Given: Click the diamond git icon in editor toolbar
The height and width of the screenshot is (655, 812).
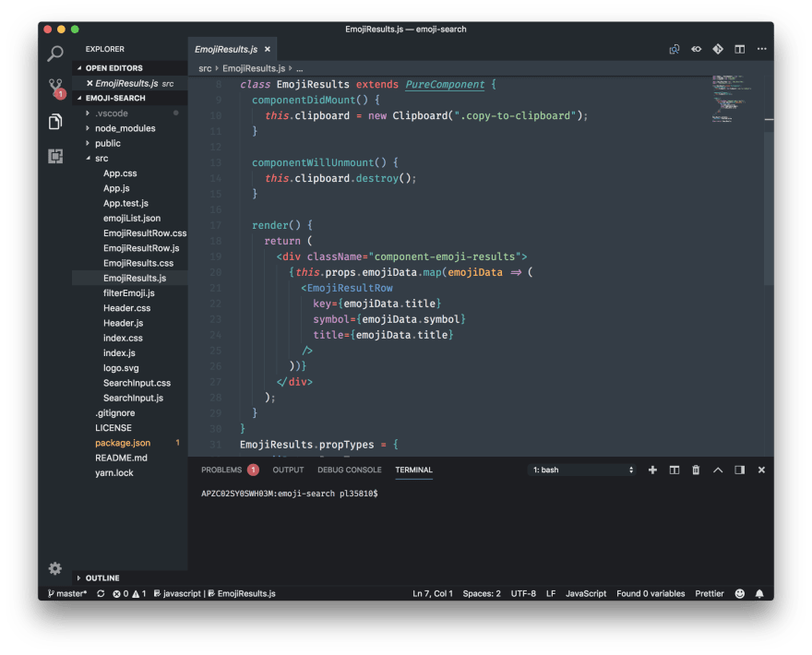Looking at the screenshot, I should [x=718, y=49].
